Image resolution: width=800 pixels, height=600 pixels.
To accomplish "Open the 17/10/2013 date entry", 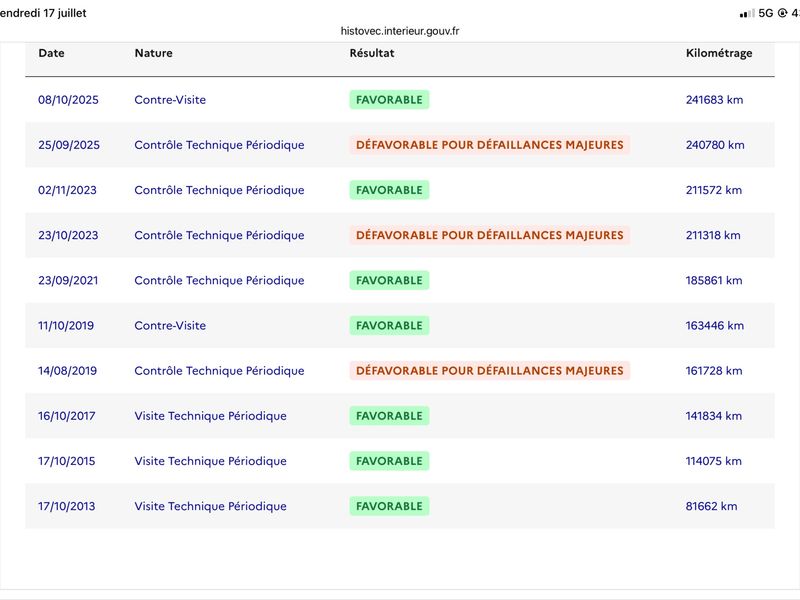I will [66, 506].
